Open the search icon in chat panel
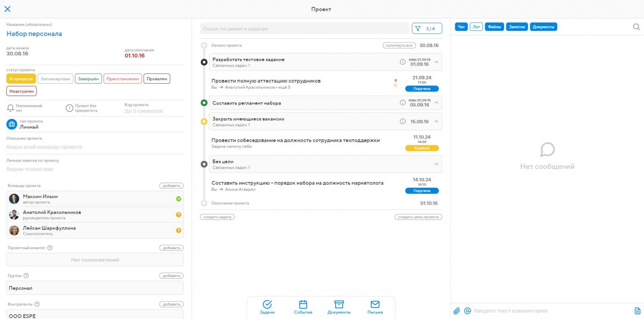The image size is (644, 319). tap(636, 27)
